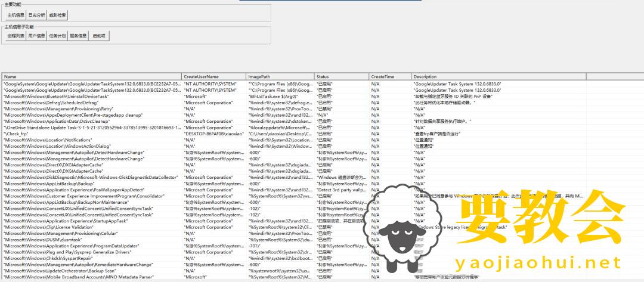Select the StartupAppTask row
This screenshot has height=282, width=644.
(x=294, y=221)
